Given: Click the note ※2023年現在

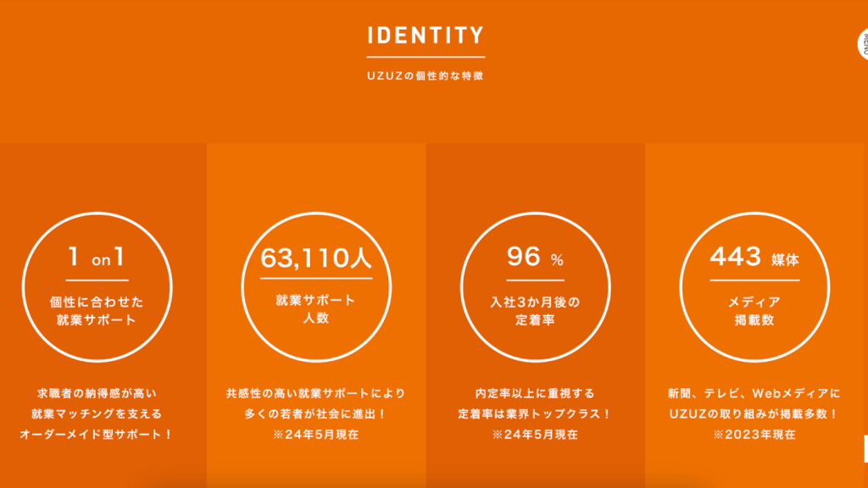Looking at the screenshot, I should pos(754,435).
